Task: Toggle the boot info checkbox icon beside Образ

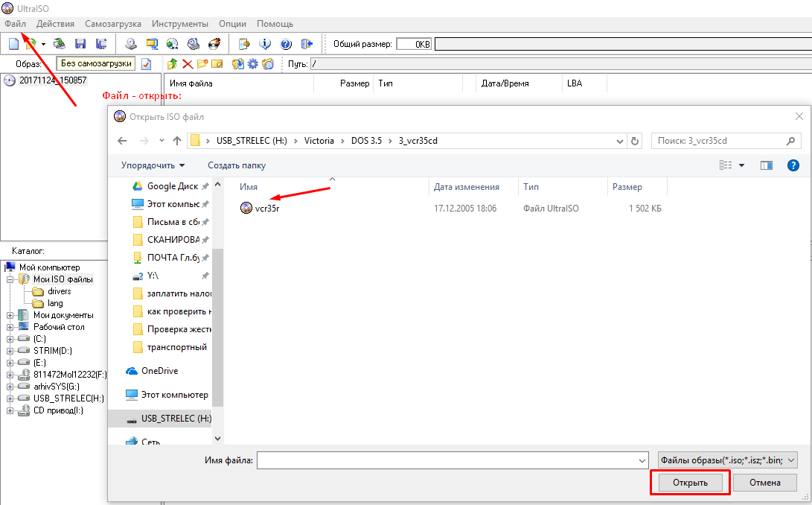Action: click(146, 64)
